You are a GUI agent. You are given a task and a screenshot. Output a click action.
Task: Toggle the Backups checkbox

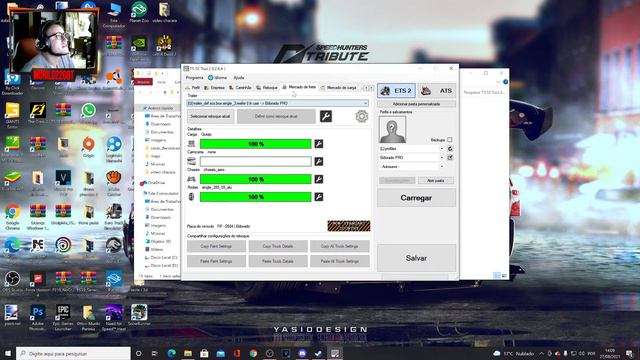pyautogui.click(x=449, y=140)
